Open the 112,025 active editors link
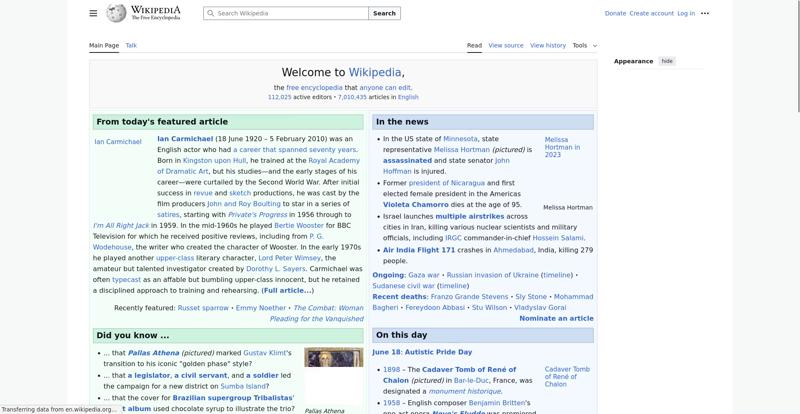The width and height of the screenshot is (800, 414). (280, 97)
